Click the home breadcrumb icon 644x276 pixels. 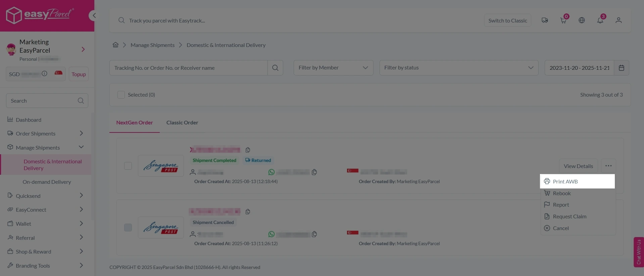tap(115, 45)
